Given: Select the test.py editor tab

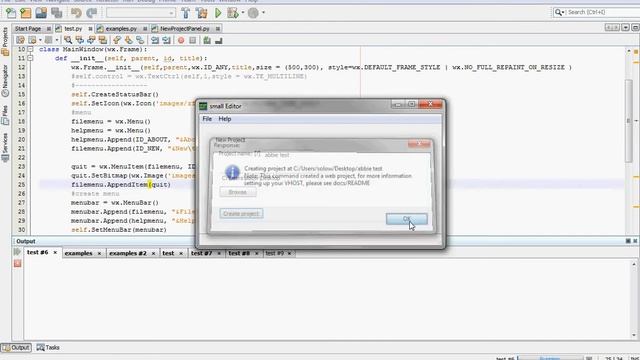Looking at the screenshot, I should point(73,29).
